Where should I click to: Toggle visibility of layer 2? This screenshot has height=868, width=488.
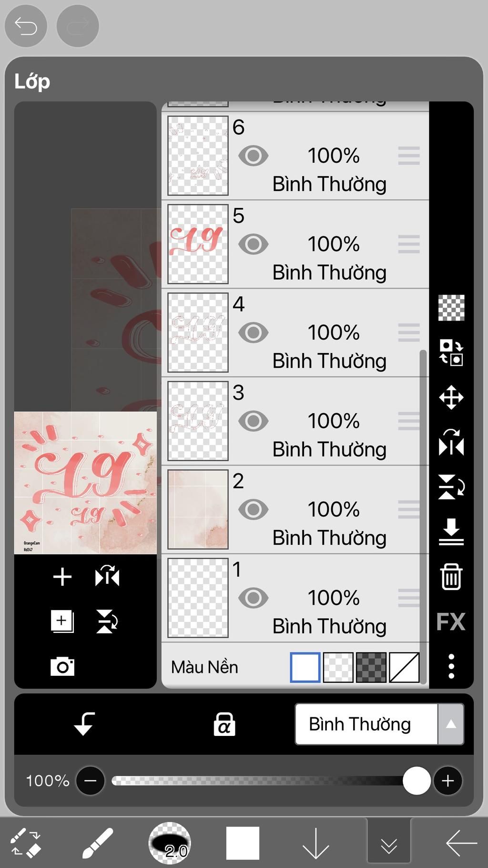click(253, 509)
